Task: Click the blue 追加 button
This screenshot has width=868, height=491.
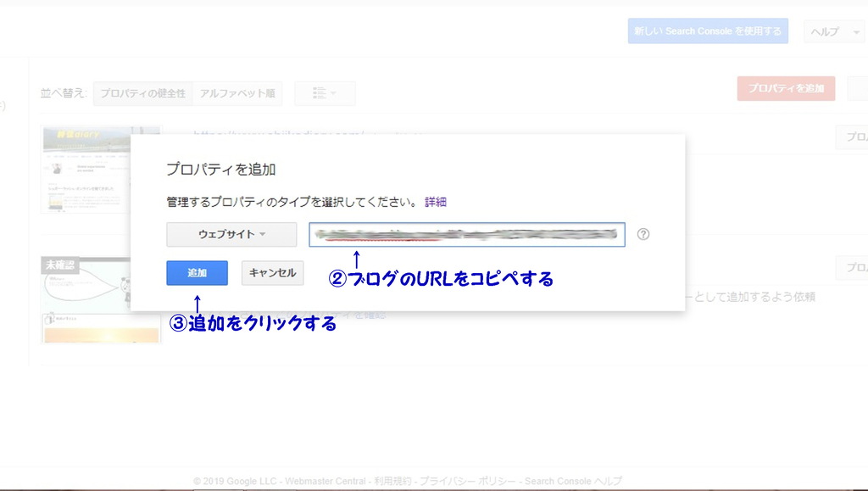Action: coord(197,273)
